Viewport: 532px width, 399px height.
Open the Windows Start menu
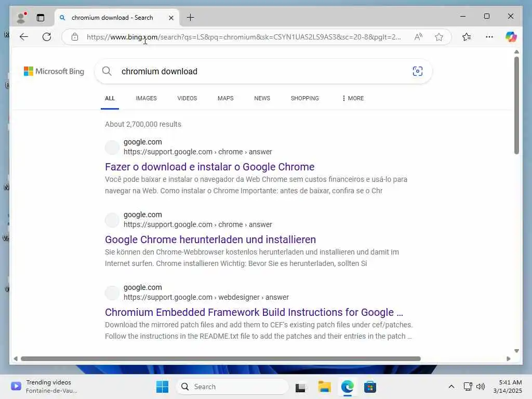pyautogui.click(x=162, y=387)
